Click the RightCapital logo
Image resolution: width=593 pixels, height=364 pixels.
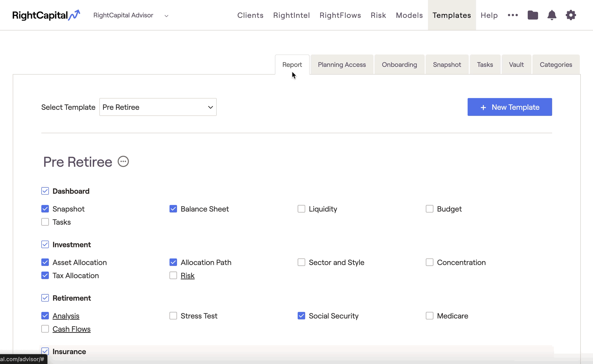[x=46, y=15]
